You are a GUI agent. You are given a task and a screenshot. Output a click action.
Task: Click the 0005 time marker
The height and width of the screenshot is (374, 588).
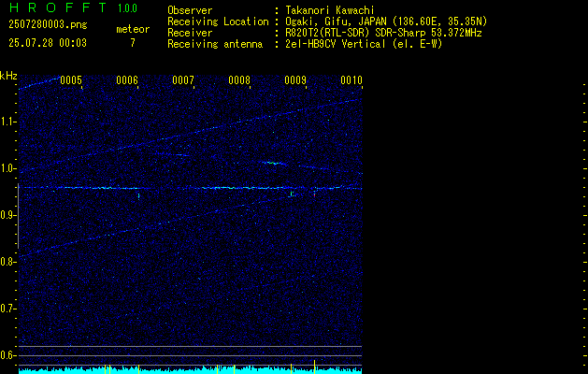[71, 80]
